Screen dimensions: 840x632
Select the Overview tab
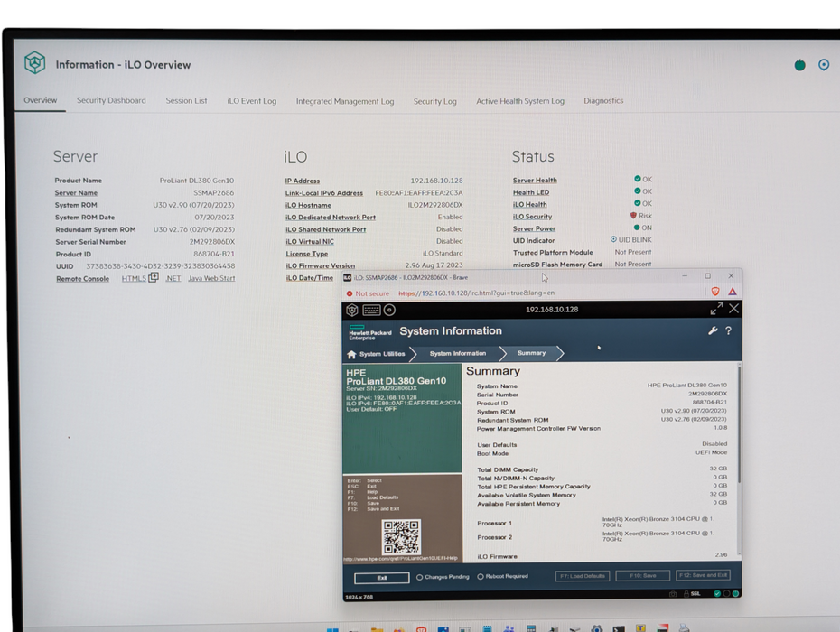[40, 100]
